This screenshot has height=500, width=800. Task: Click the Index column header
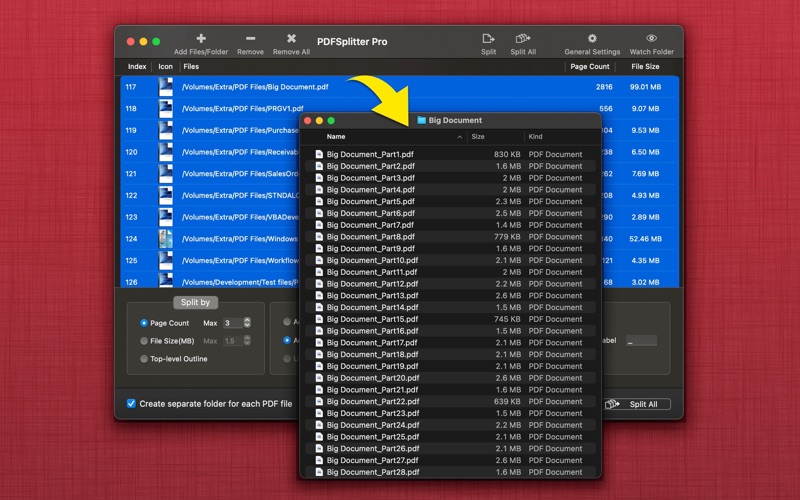(137, 66)
